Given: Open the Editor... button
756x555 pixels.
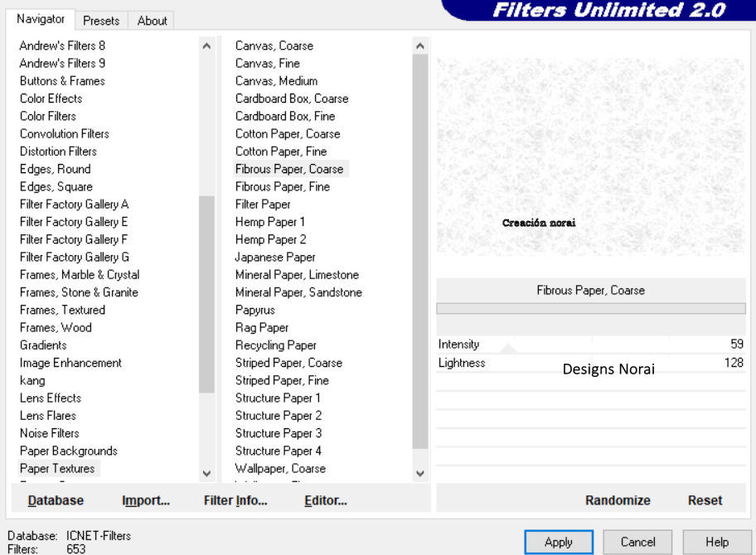Looking at the screenshot, I should coord(326,500).
